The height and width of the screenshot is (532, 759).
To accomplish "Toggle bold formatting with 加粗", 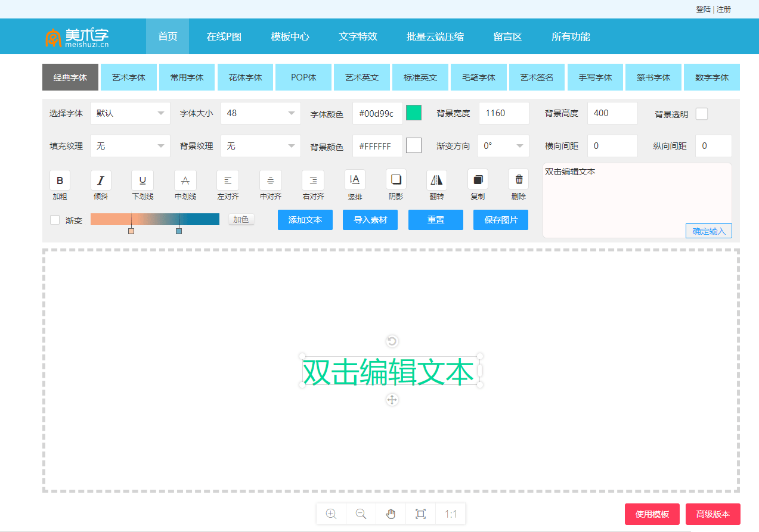I will (x=60, y=181).
